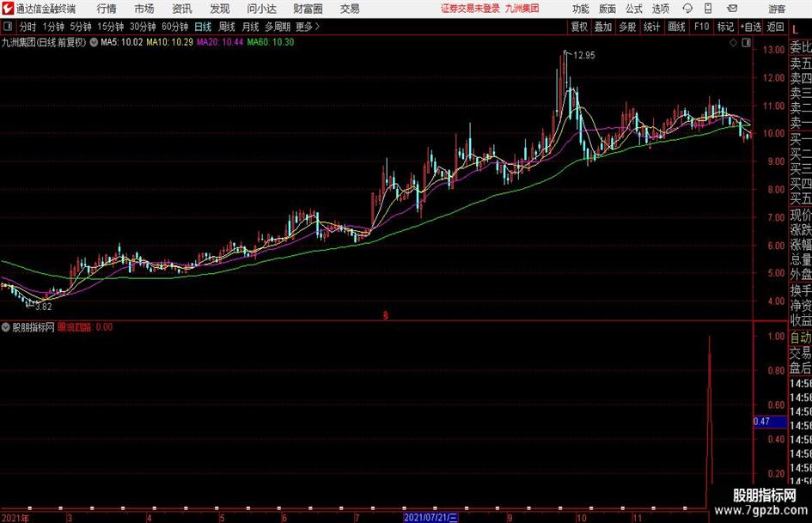Switch to 分时 chart period

[28, 27]
